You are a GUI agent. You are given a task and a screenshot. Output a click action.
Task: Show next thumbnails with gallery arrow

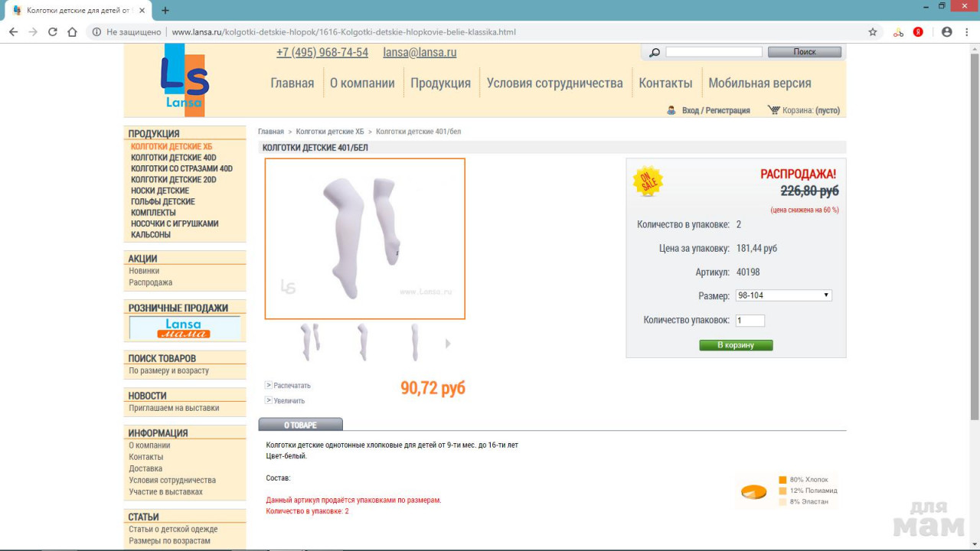click(x=448, y=344)
